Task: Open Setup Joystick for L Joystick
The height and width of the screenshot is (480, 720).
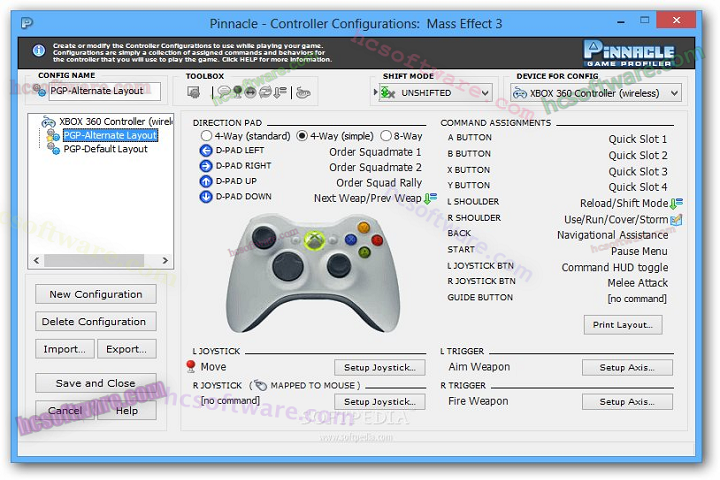Action: click(380, 367)
